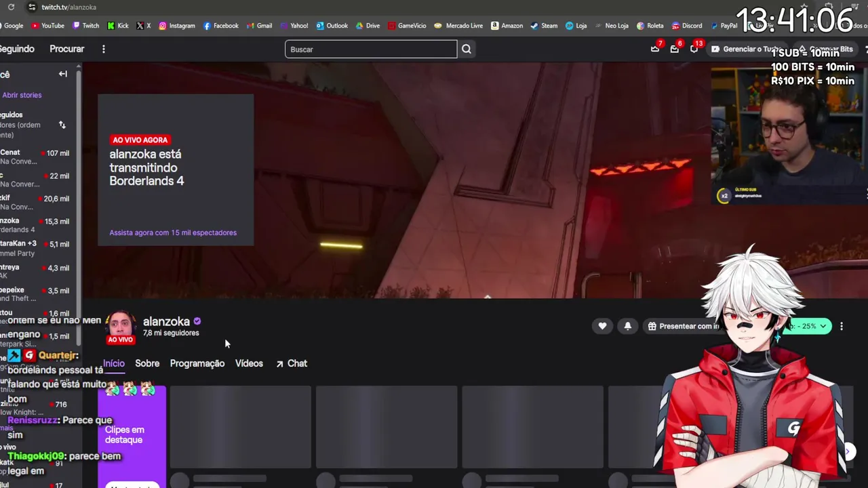The height and width of the screenshot is (488, 868).
Task: Click the Gerenciar o Turbo button
Action: 745,49
